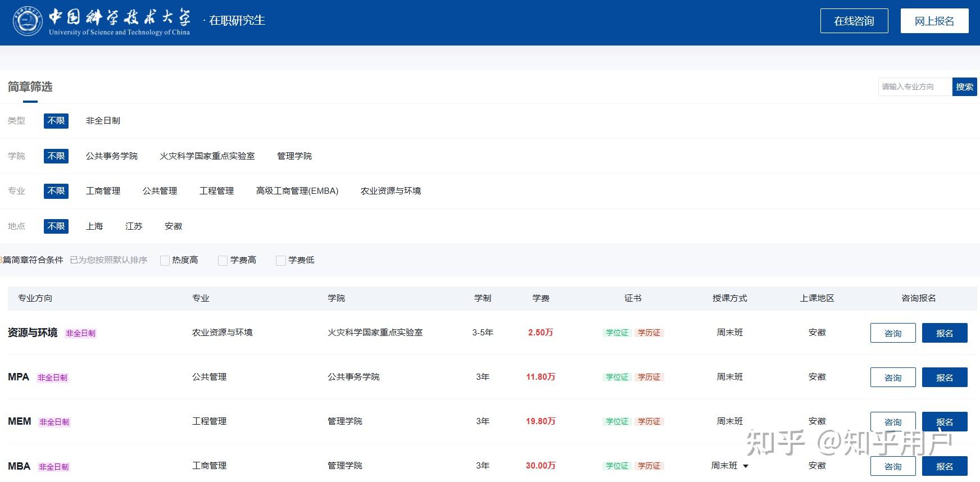Image resolution: width=980 pixels, height=482 pixels.
Task: Focus the 请输入专业方向 search input
Action: pyautogui.click(x=915, y=87)
